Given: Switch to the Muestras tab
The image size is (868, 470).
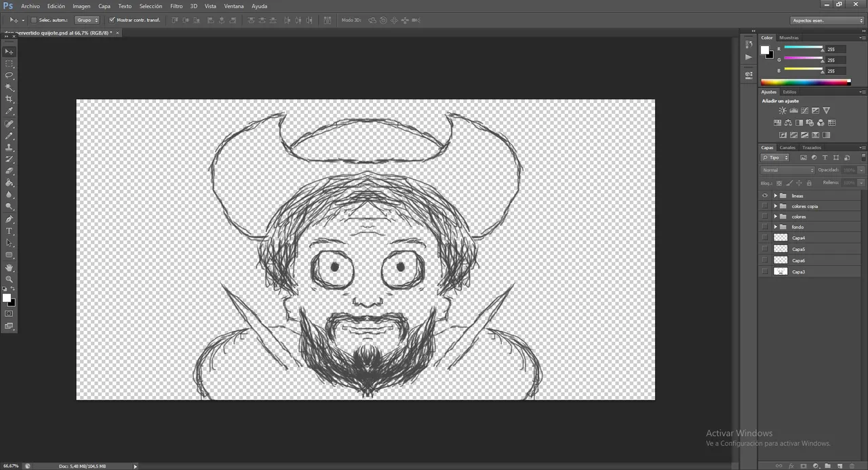Looking at the screenshot, I should point(789,37).
